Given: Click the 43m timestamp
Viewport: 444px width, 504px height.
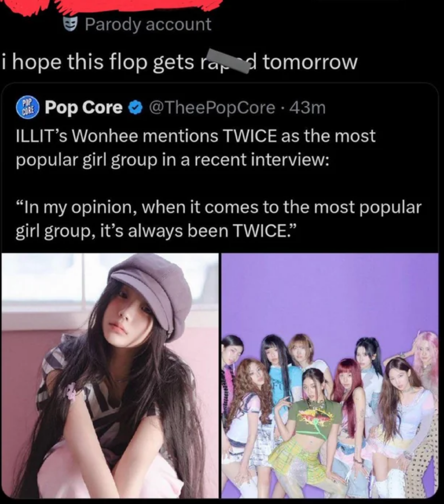Looking at the screenshot, I should (x=308, y=108).
